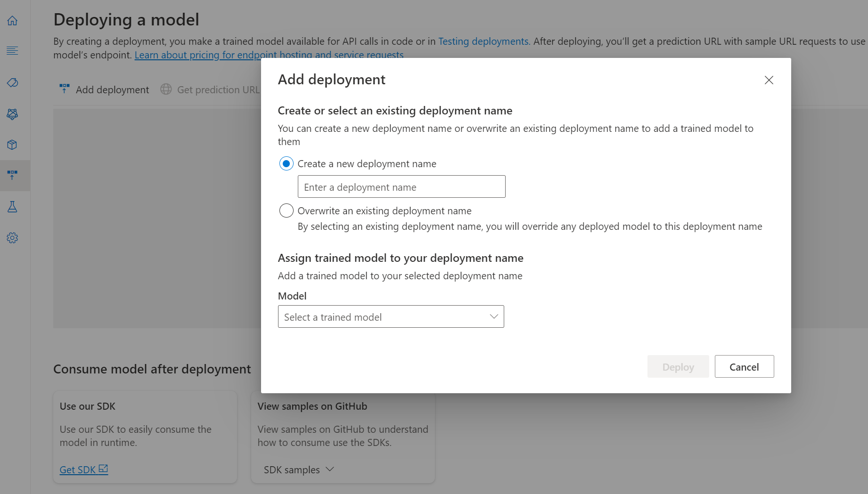Image resolution: width=868 pixels, height=494 pixels.
Task: Select the Deploying a model sidebar icon
Action: [x=12, y=176]
